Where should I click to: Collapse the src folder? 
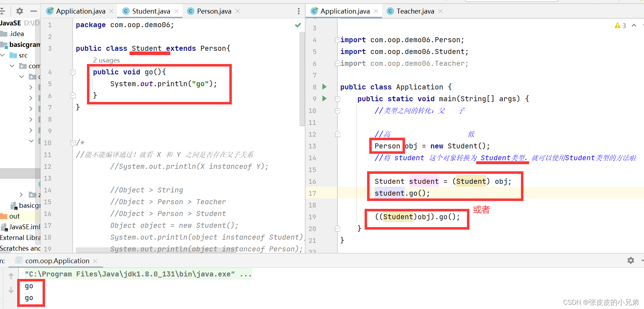click(x=3, y=55)
